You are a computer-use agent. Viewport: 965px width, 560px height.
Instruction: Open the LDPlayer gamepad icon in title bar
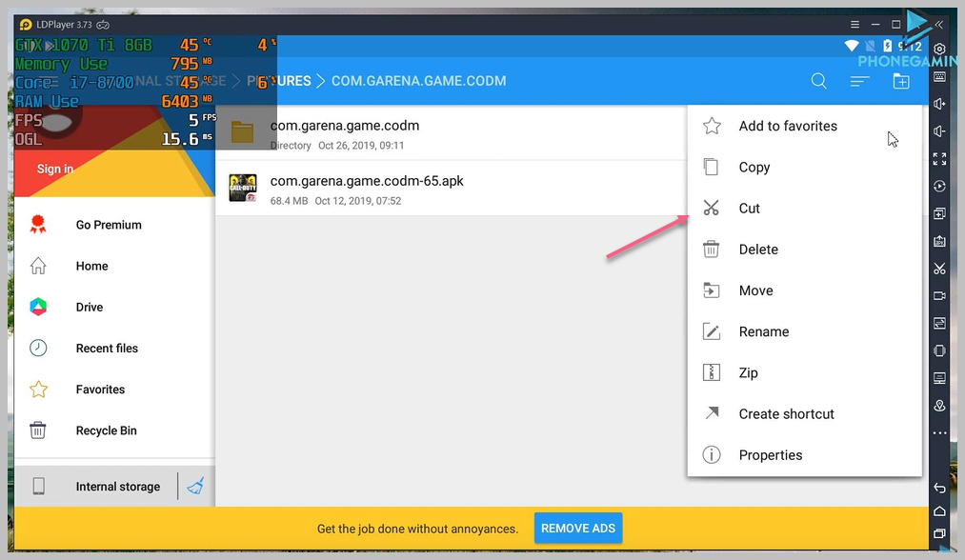click(x=104, y=25)
